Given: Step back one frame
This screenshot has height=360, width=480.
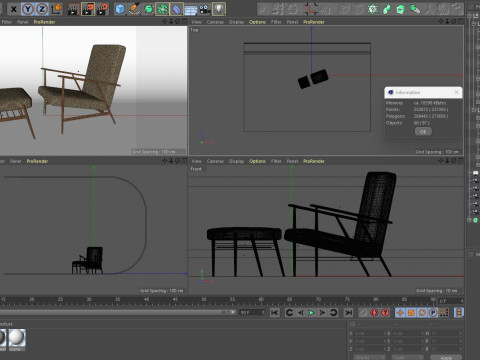Looking at the screenshot, I should (300, 313).
